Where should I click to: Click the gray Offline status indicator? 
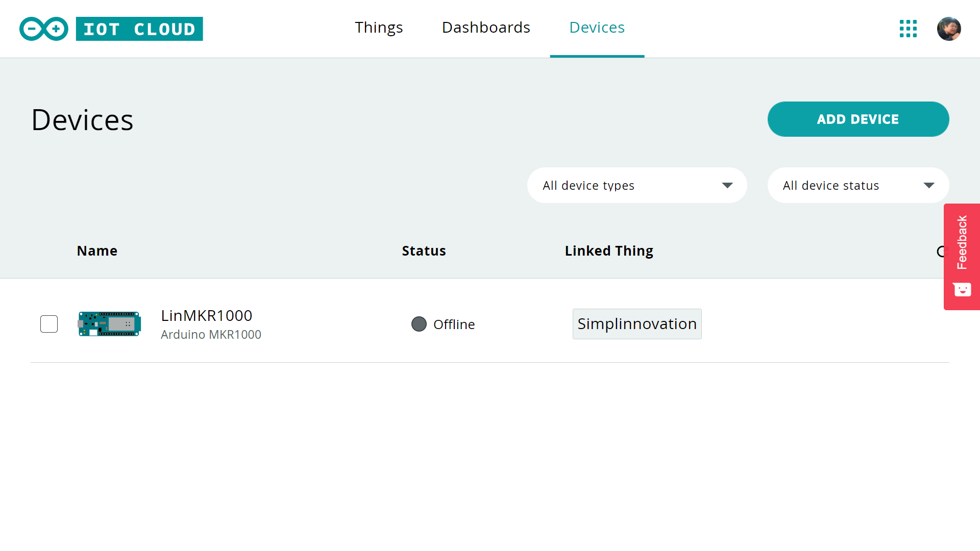(x=419, y=324)
